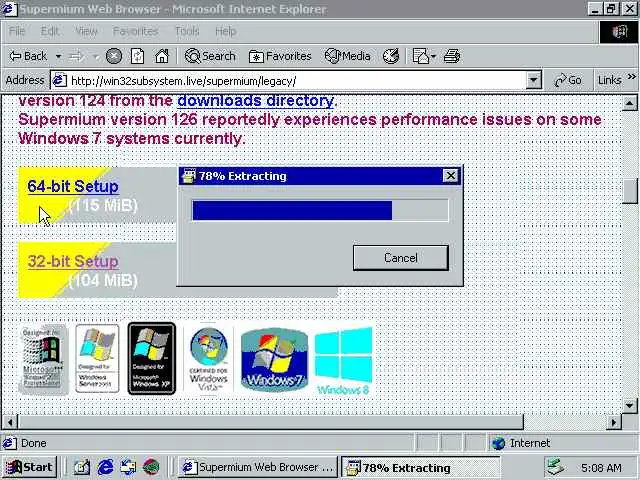
Task: Expand the address bar dropdown
Action: coord(533,80)
